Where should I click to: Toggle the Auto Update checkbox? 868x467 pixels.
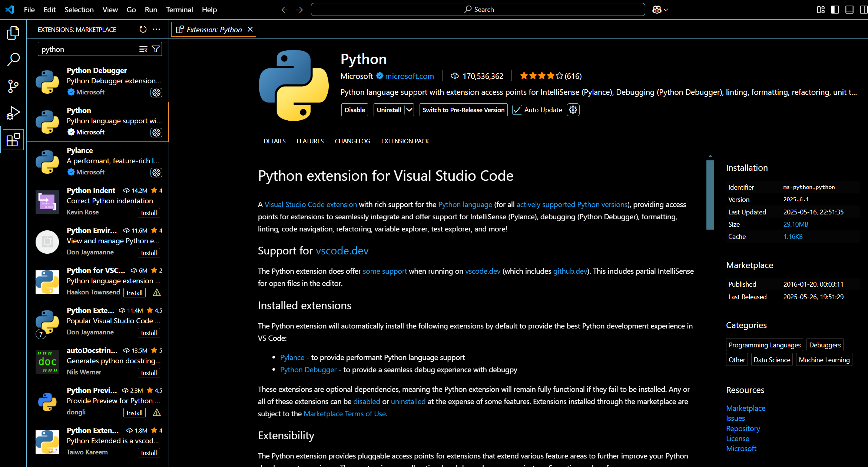click(x=517, y=110)
